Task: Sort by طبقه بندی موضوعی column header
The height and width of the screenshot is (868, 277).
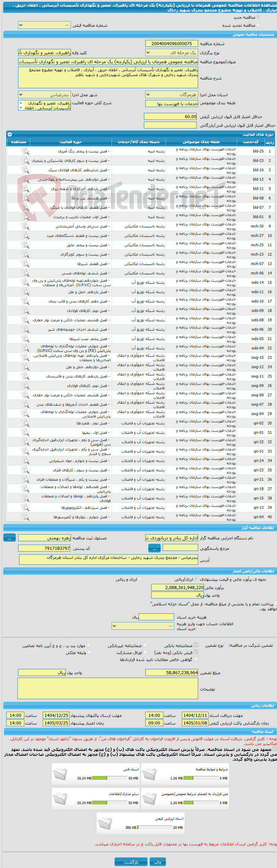Action: (201, 142)
